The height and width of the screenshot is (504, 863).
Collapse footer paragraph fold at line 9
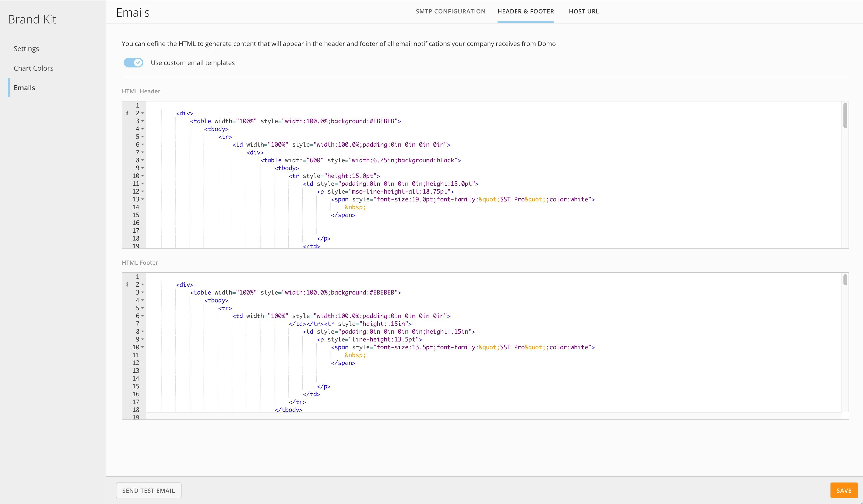tap(143, 340)
